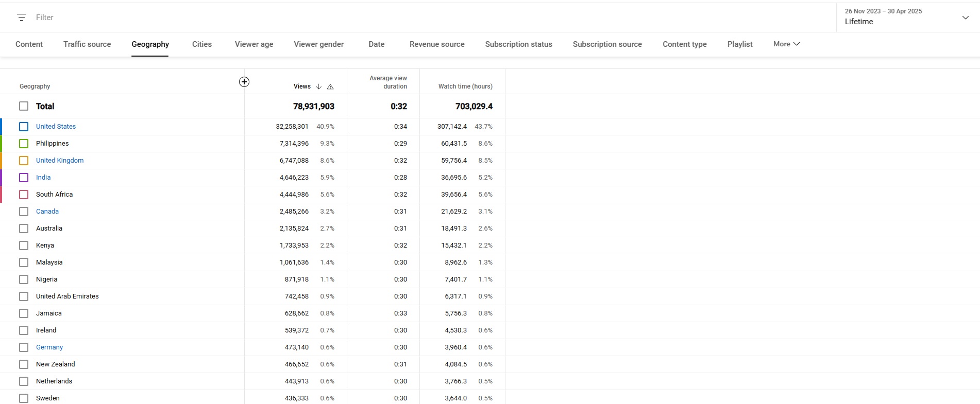Check the Sweden row checkbox
Screen dimensions: 980x404
[x=24, y=398]
